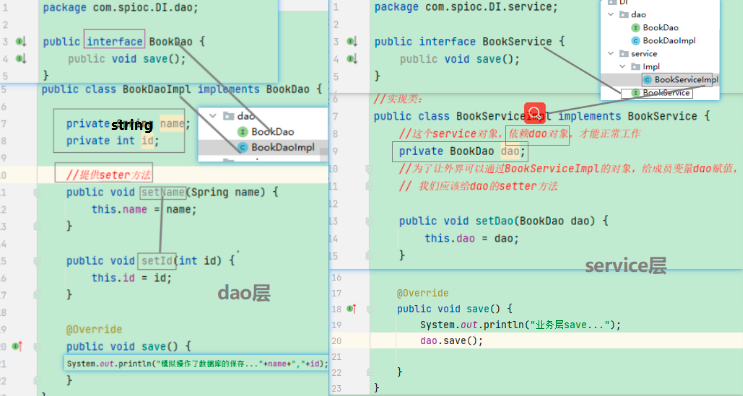
Task: Click '@Override' annotation in service editor
Action: (423, 293)
